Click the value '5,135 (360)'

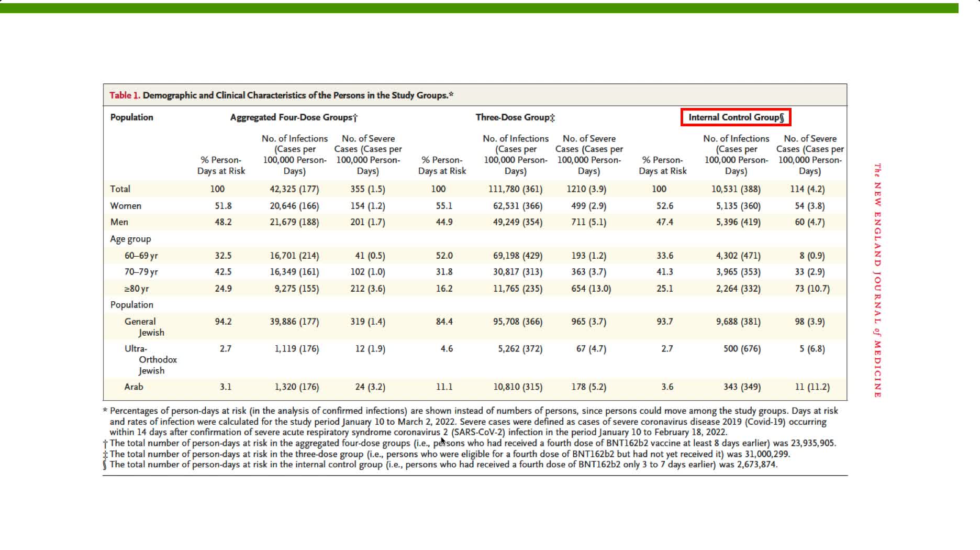click(738, 206)
